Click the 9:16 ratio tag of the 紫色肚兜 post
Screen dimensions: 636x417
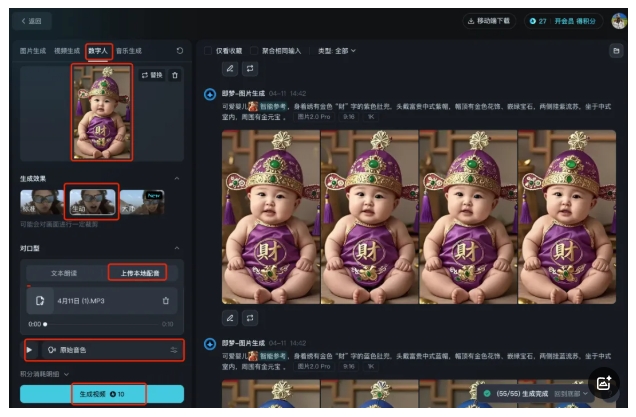[x=348, y=117]
